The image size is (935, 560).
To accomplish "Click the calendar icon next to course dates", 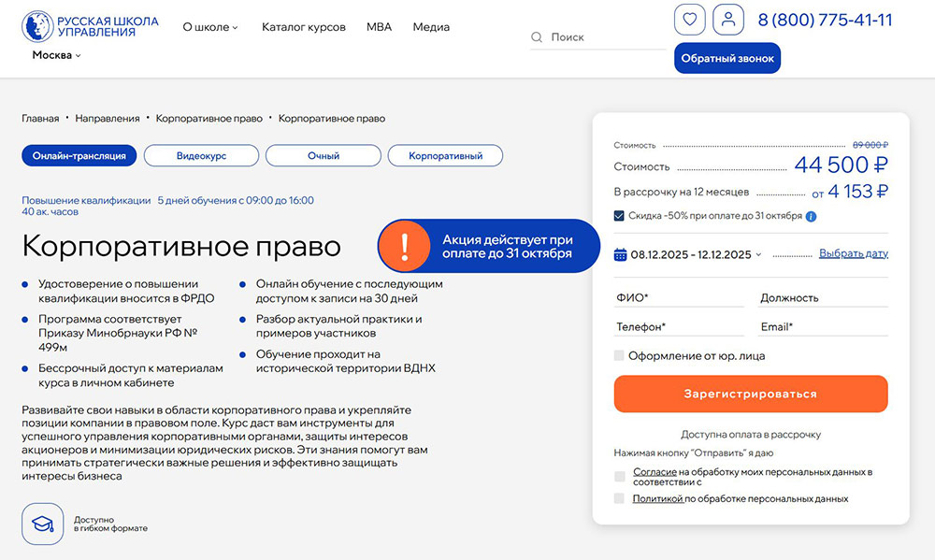I will [620, 253].
